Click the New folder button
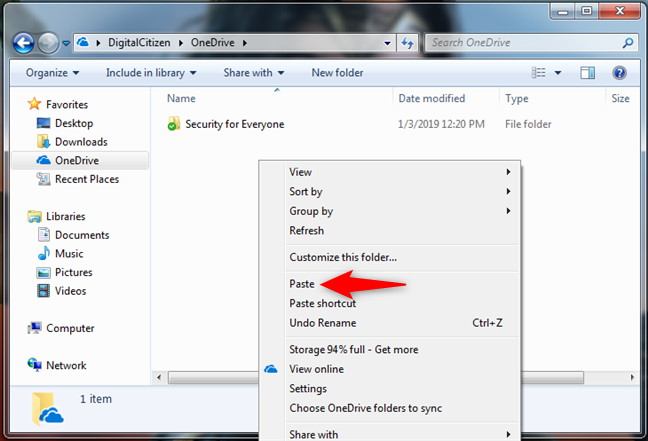Image resolution: width=648 pixels, height=441 pixels. coord(337,73)
